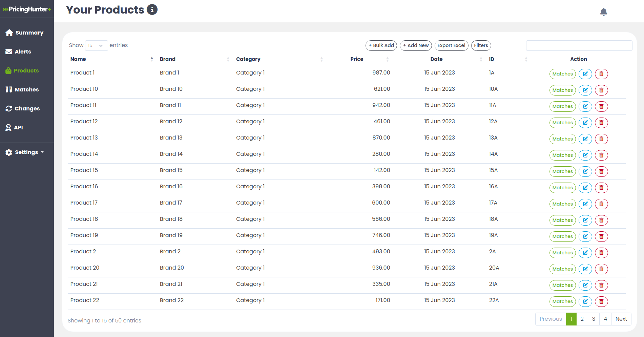
Task: Open Alerts from the sidebar
Action: coord(23,52)
